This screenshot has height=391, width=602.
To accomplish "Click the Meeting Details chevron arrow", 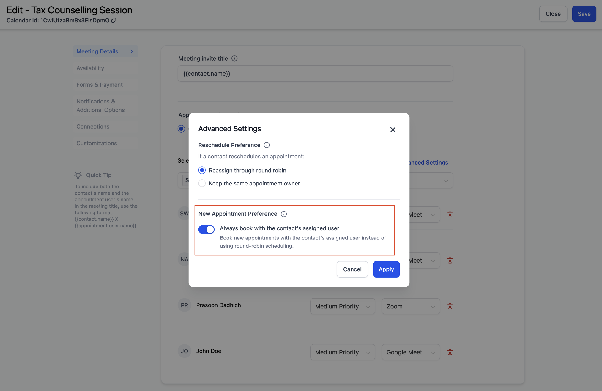I will tap(132, 51).
